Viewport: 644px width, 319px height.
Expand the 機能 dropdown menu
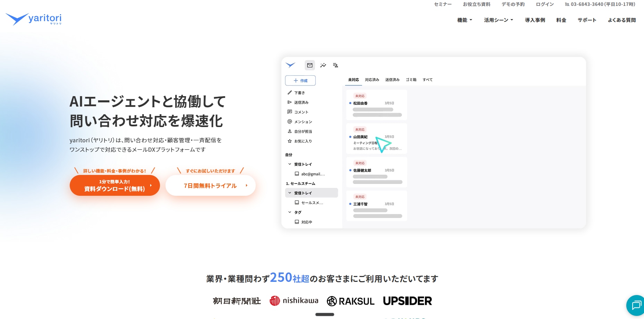(x=465, y=20)
